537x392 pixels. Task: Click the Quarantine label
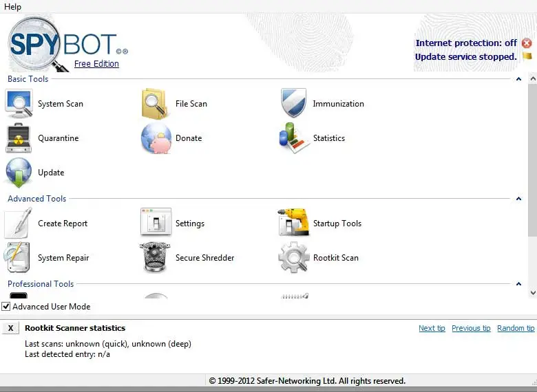[59, 138]
